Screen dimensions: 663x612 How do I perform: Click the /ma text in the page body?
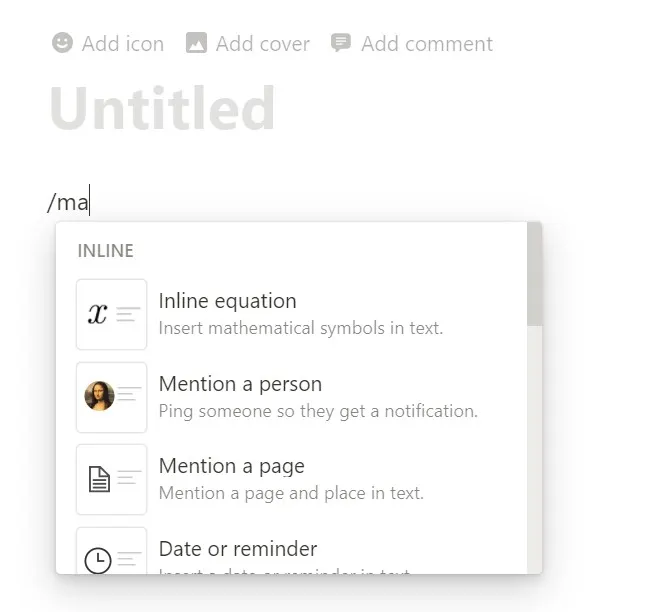click(68, 203)
